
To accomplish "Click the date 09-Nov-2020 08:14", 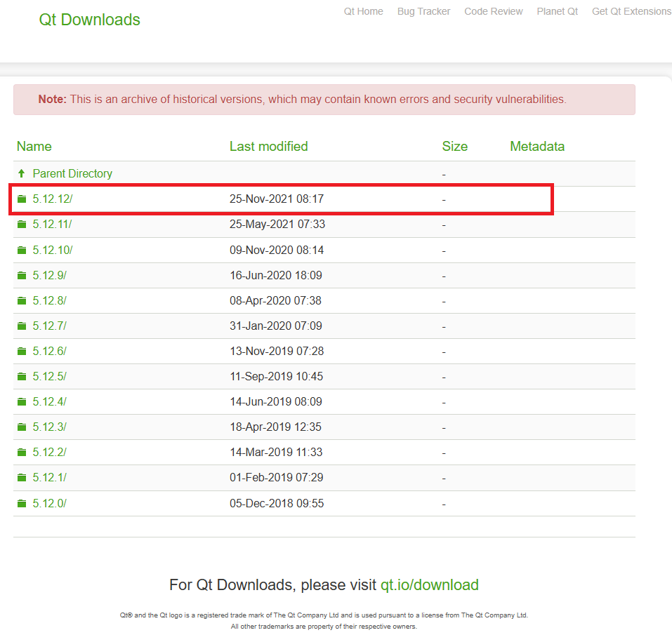I will 277,250.
